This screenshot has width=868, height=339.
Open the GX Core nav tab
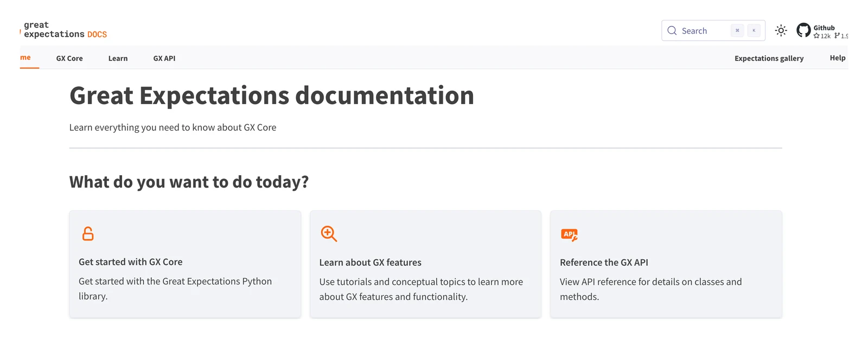tap(69, 58)
